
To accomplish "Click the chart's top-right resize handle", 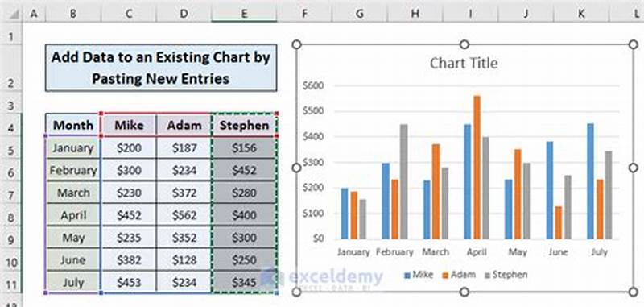I will tap(634, 44).
